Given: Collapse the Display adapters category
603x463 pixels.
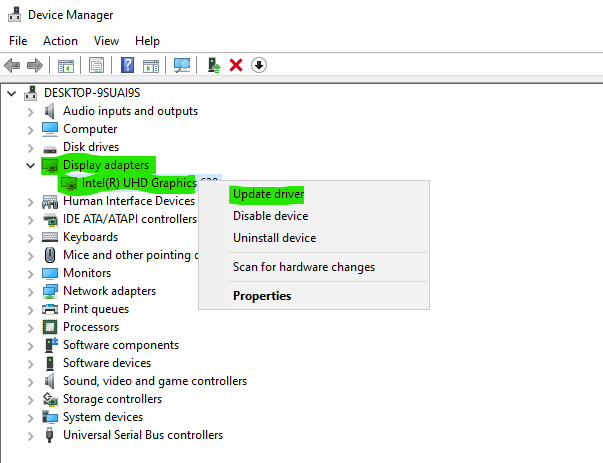Looking at the screenshot, I should [x=30, y=166].
